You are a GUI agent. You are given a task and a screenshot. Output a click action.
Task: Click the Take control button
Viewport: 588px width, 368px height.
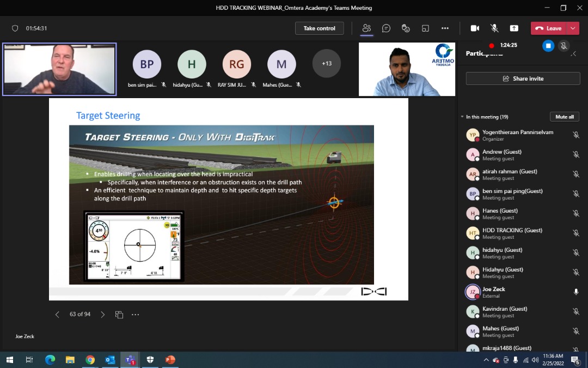[320, 28]
